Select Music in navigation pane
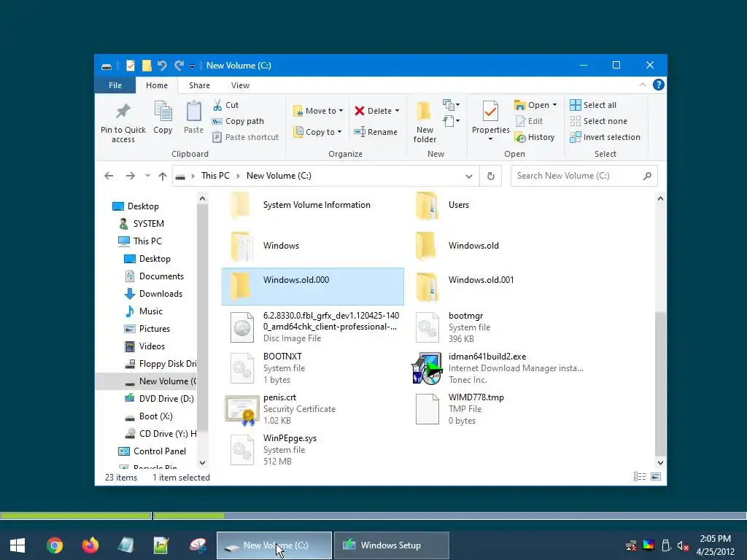747x560 pixels. [144, 311]
